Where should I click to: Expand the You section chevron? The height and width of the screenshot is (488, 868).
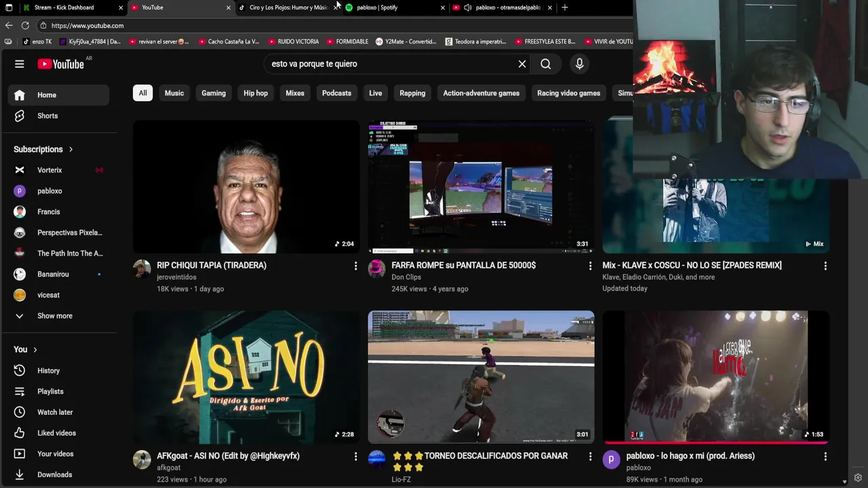click(x=35, y=350)
